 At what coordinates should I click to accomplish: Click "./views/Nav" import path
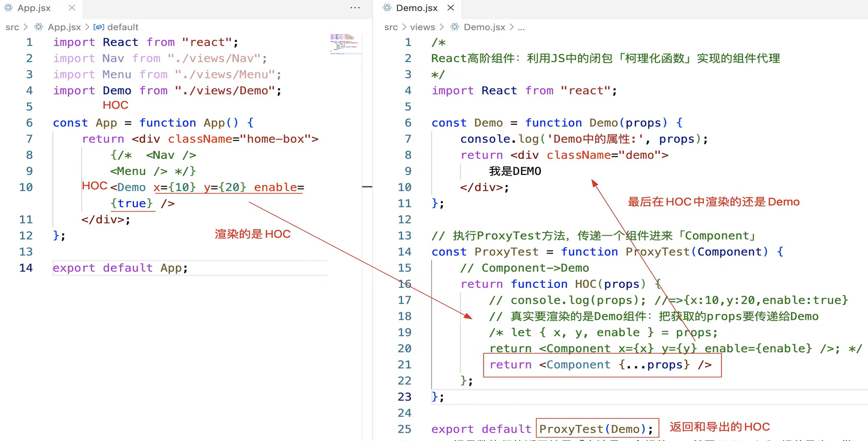pos(214,59)
